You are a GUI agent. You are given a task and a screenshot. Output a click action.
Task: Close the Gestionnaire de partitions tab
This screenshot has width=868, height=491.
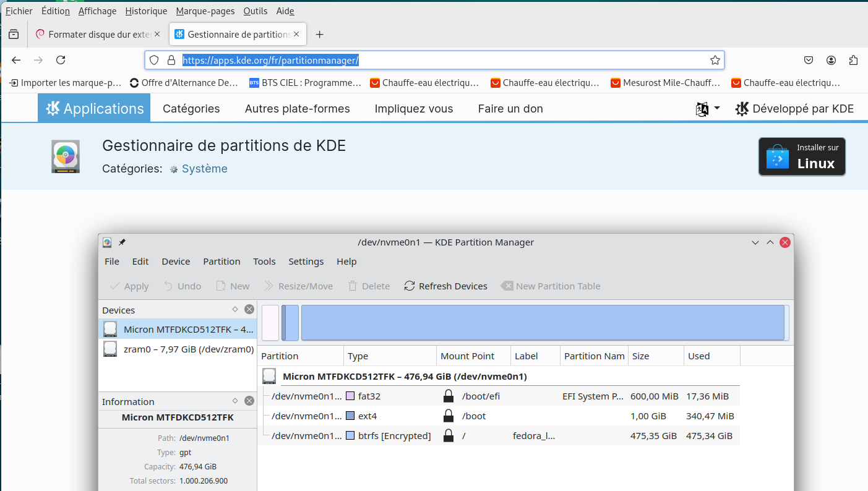pos(297,35)
